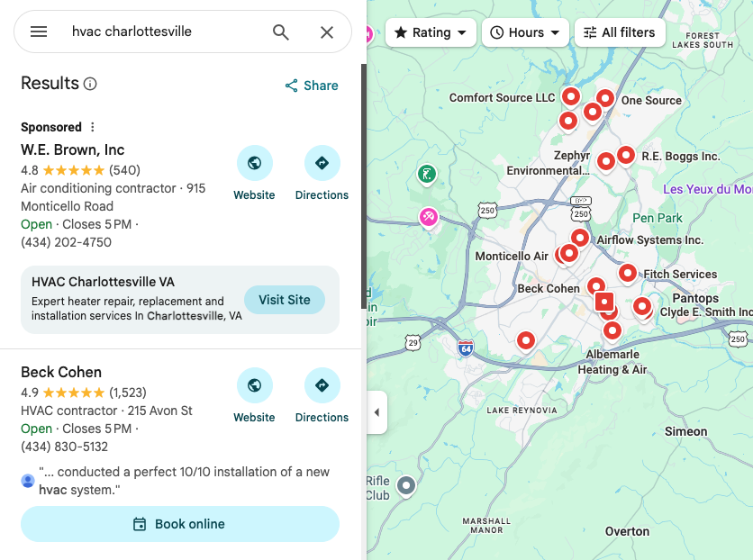Open the W.E. Brown, Inc listing title
Screen dimensions: 753x560
(73, 149)
